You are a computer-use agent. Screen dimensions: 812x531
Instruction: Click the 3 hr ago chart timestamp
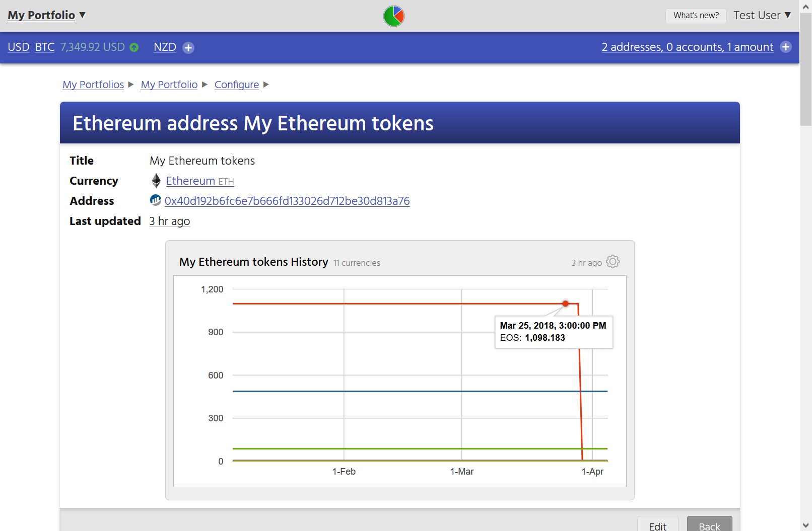pyautogui.click(x=586, y=263)
